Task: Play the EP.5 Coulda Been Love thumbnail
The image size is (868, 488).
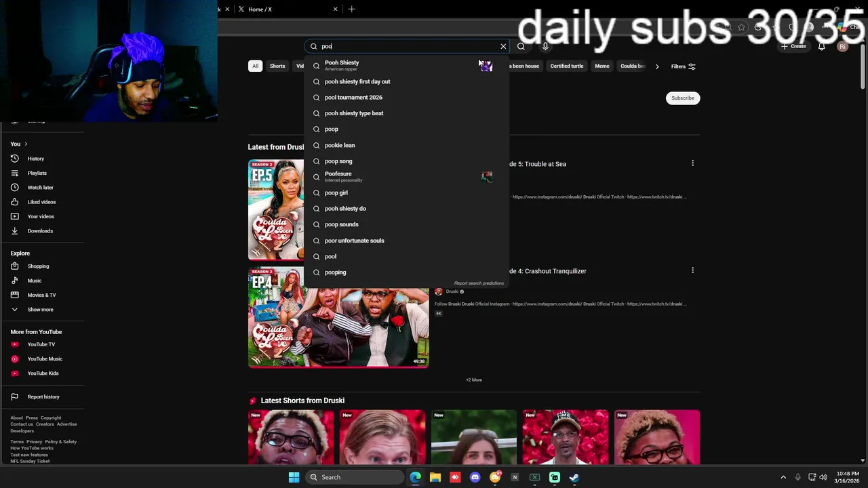Action: pyautogui.click(x=276, y=210)
